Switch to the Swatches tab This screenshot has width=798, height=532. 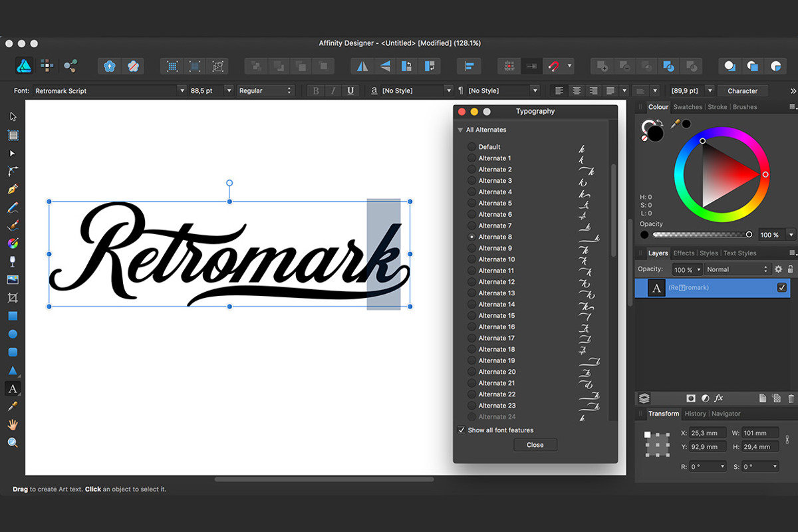[x=687, y=107]
